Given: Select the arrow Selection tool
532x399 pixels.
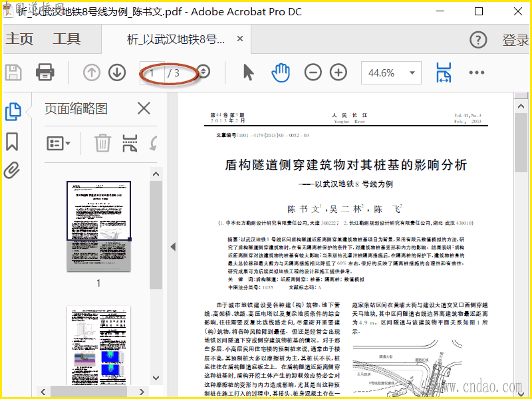Looking at the screenshot, I should [x=249, y=72].
